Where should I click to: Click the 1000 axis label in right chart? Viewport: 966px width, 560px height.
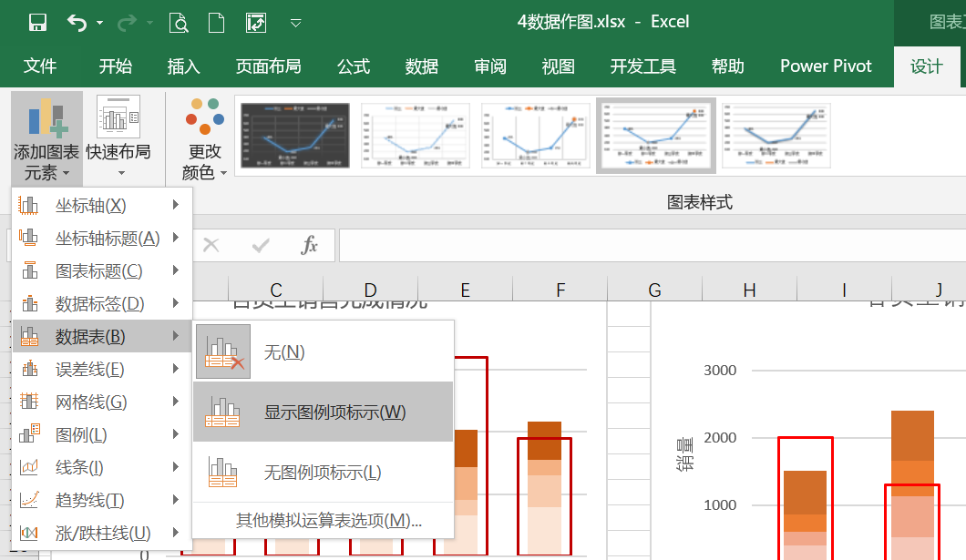(720, 504)
